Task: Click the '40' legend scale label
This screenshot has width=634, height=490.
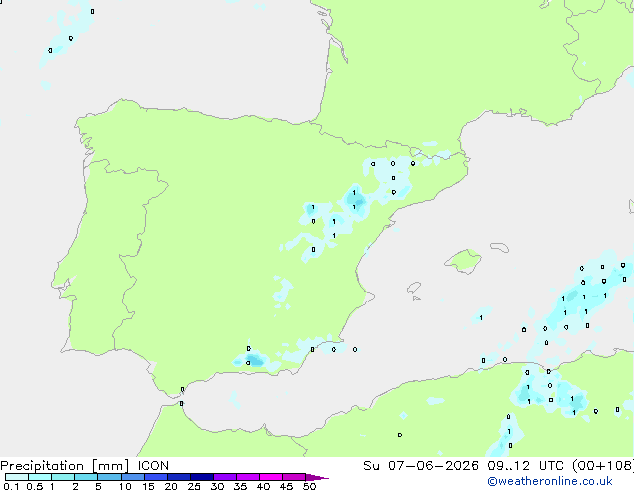Action: coord(263,486)
